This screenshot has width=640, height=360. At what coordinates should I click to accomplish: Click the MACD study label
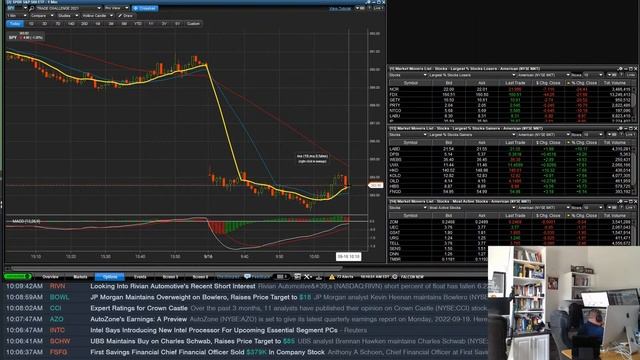click(26, 221)
